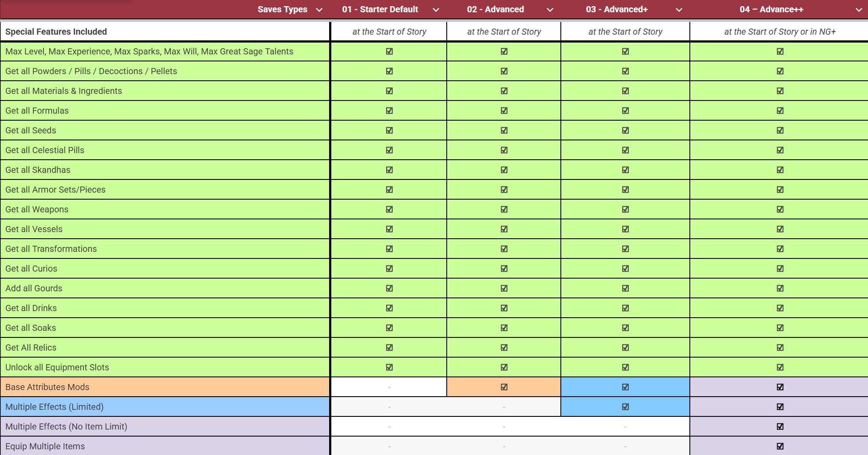Screen dimensions: 868x455
Task: Uncheck Advanced checkbox for Base Attributes Mods
Action: tap(504, 387)
